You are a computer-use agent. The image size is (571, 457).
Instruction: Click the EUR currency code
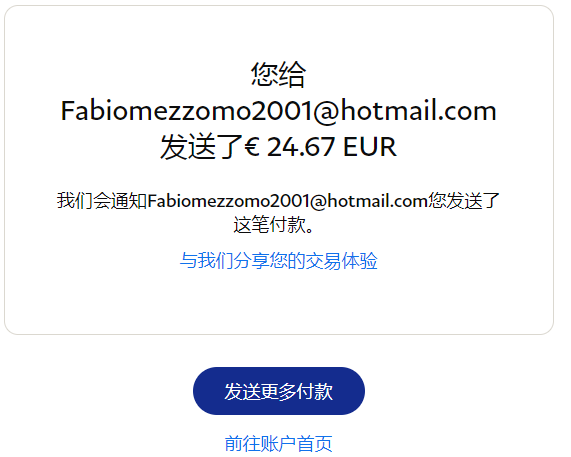[370, 147]
